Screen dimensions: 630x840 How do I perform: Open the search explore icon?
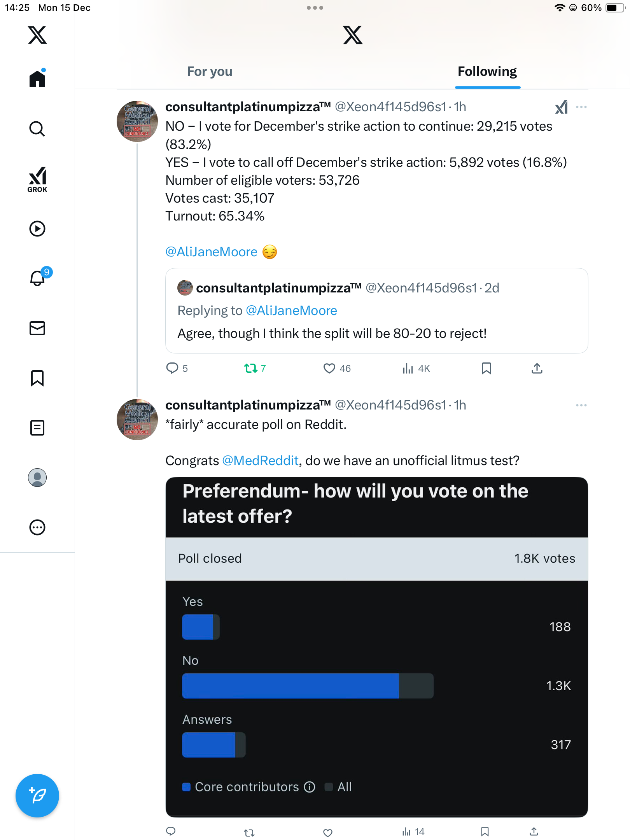(37, 129)
